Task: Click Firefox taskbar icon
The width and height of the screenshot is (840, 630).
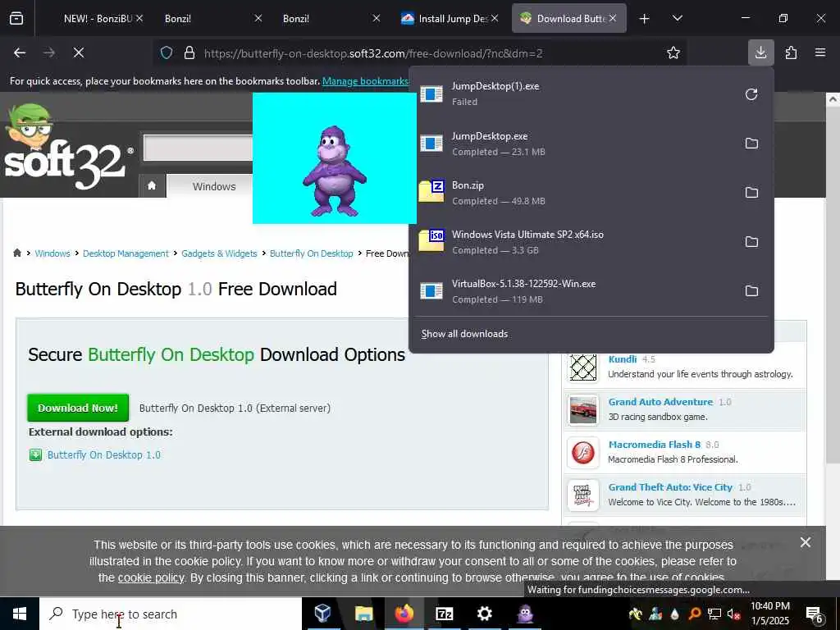Action: 404,614
